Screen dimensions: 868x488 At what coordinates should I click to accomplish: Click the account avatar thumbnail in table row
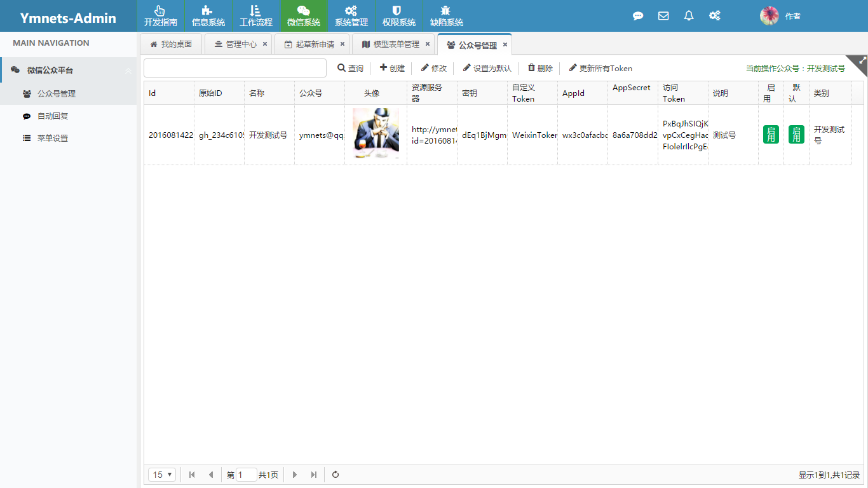point(376,133)
